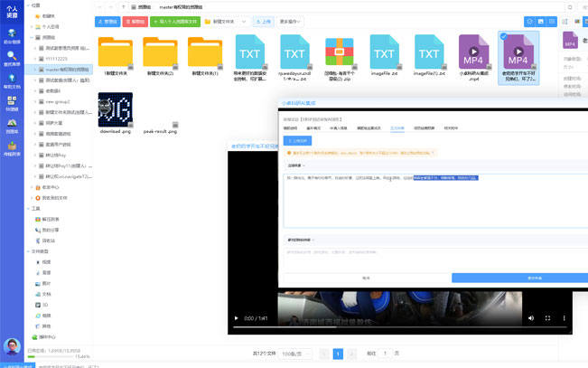This screenshot has height=368, width=588.
Task: Play the video in the preview player
Action: (x=238, y=318)
